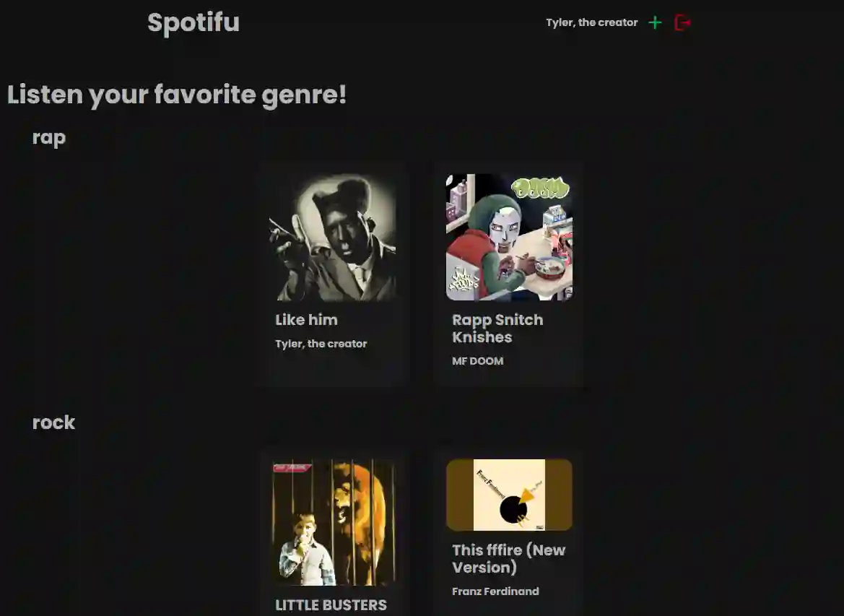Screen dimensions: 844x616
Task: Open the This fffire album artwork
Action: click(509, 495)
